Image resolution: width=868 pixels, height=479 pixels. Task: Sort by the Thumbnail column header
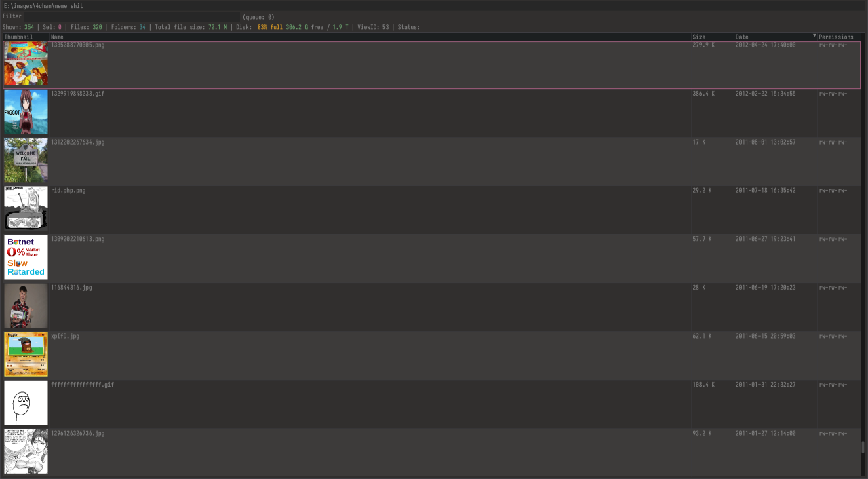click(x=26, y=37)
